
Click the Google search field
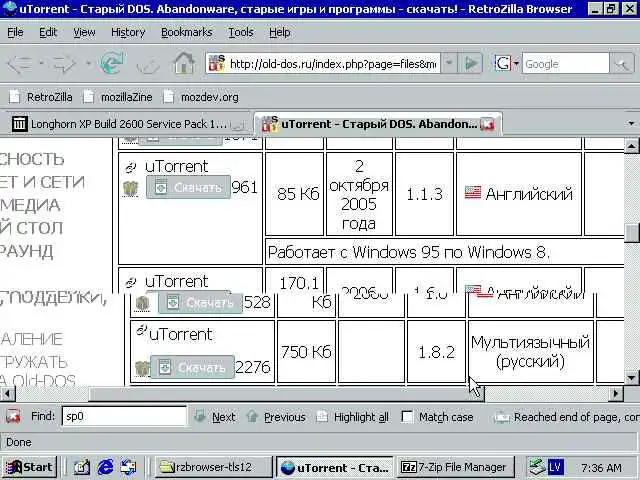pos(566,64)
